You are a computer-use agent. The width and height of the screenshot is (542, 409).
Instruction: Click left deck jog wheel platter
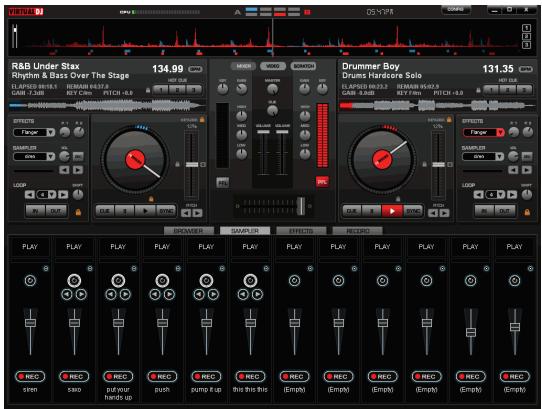coord(135,160)
